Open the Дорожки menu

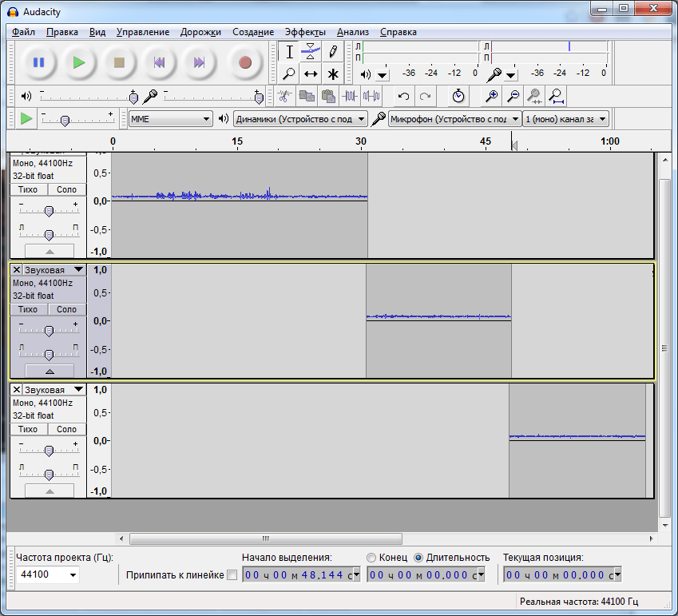click(x=200, y=32)
